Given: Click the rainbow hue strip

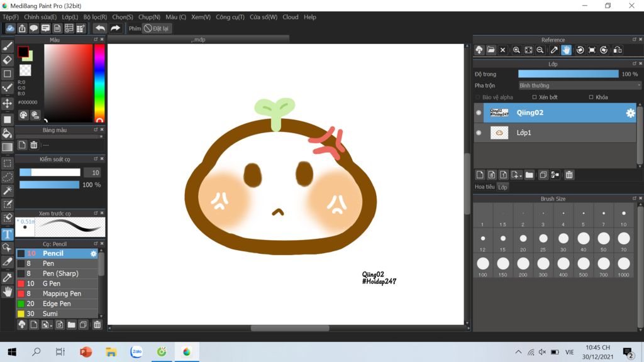Looking at the screenshot, I should [99, 84].
